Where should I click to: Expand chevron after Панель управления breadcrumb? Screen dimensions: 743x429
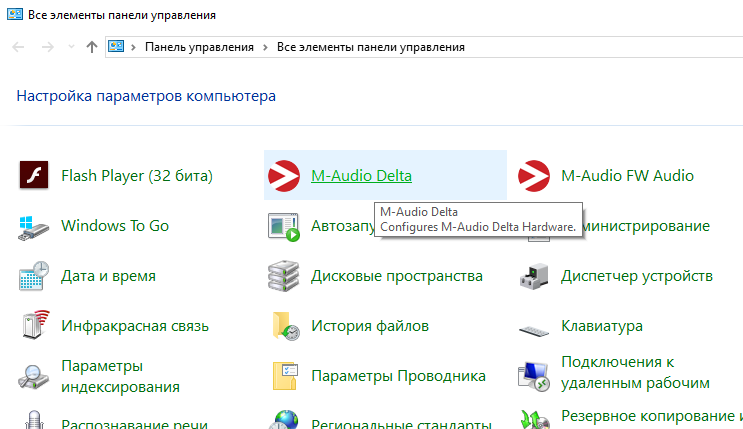point(265,47)
